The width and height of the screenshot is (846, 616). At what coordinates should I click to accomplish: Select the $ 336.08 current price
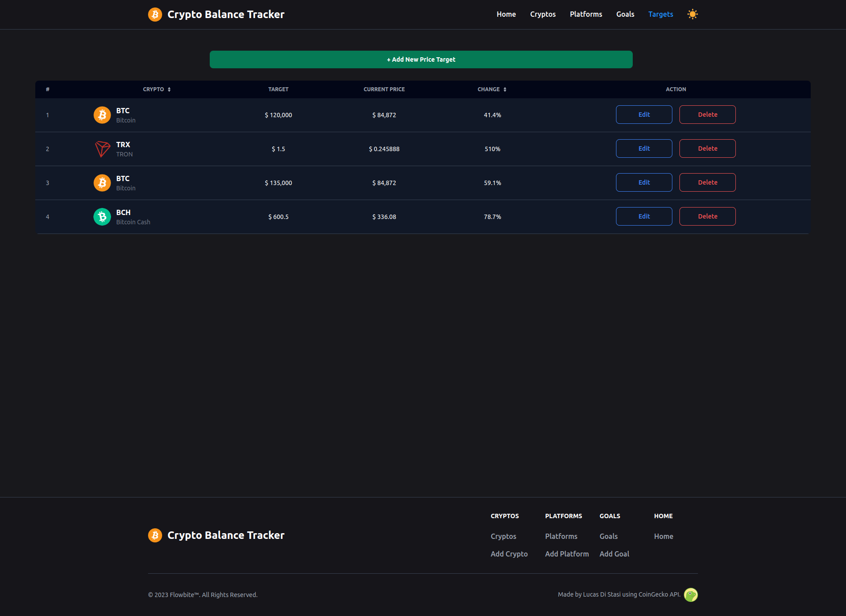coord(384,217)
